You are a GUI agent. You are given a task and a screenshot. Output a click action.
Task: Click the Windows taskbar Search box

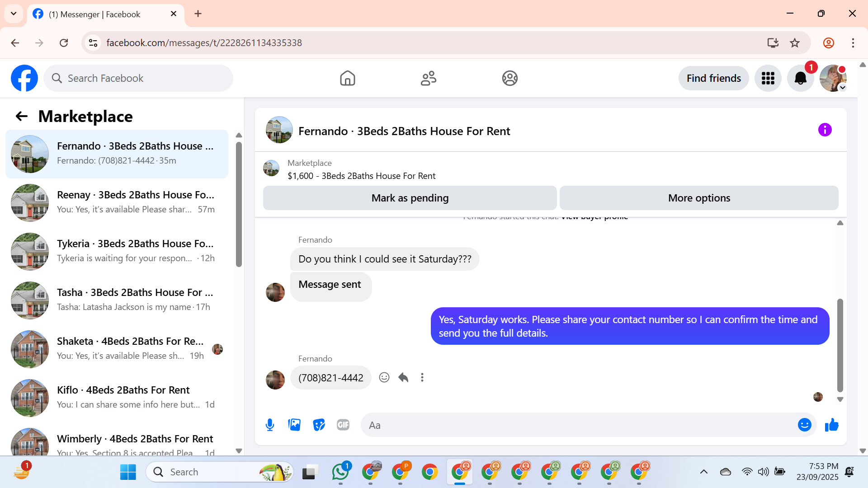click(x=220, y=472)
